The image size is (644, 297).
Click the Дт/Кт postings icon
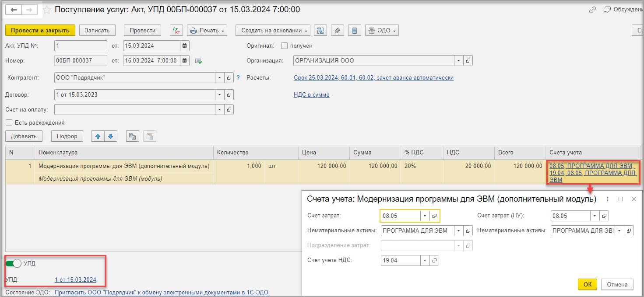(x=176, y=30)
